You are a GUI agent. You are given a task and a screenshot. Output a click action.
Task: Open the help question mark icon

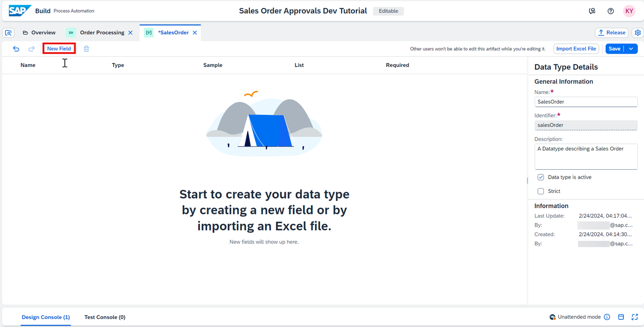click(x=611, y=11)
